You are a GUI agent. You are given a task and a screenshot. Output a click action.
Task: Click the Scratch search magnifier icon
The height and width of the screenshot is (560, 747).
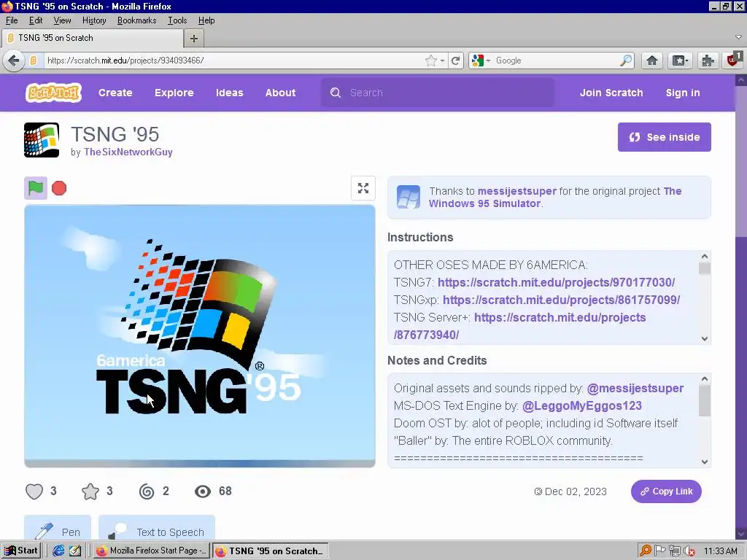point(336,93)
